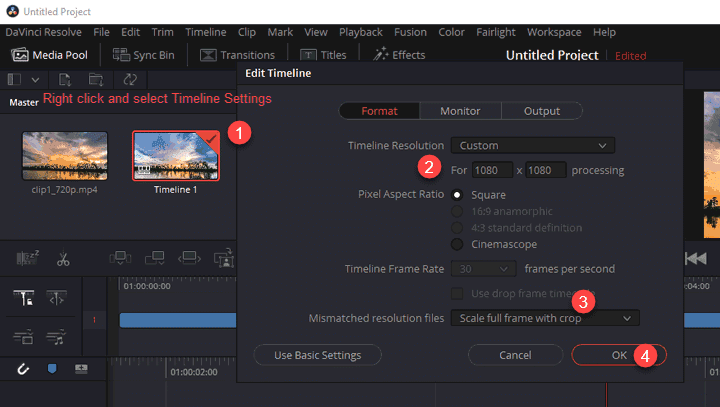Jump to first frame playback button
The height and width of the screenshot is (407, 720).
[696, 259]
